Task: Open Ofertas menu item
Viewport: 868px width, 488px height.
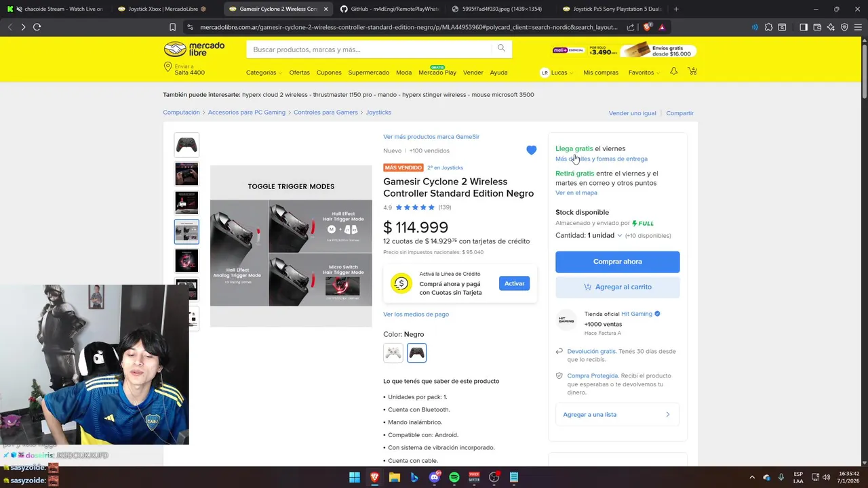Action: pos(299,73)
